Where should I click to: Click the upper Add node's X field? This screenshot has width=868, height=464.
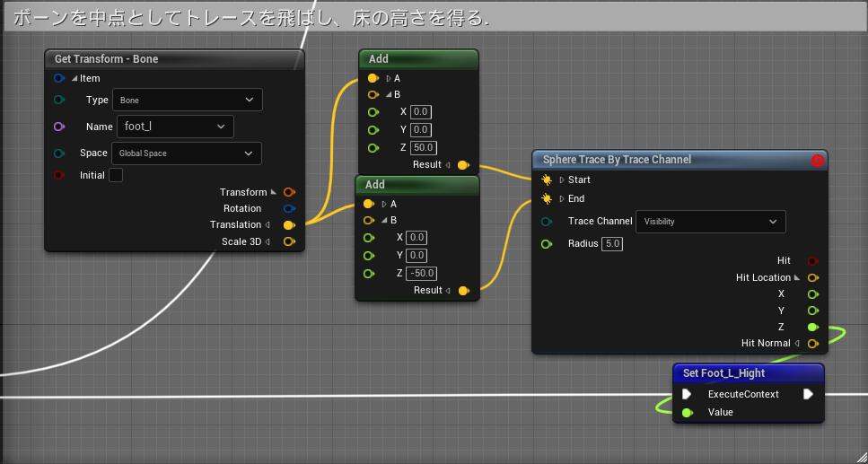tap(421, 112)
